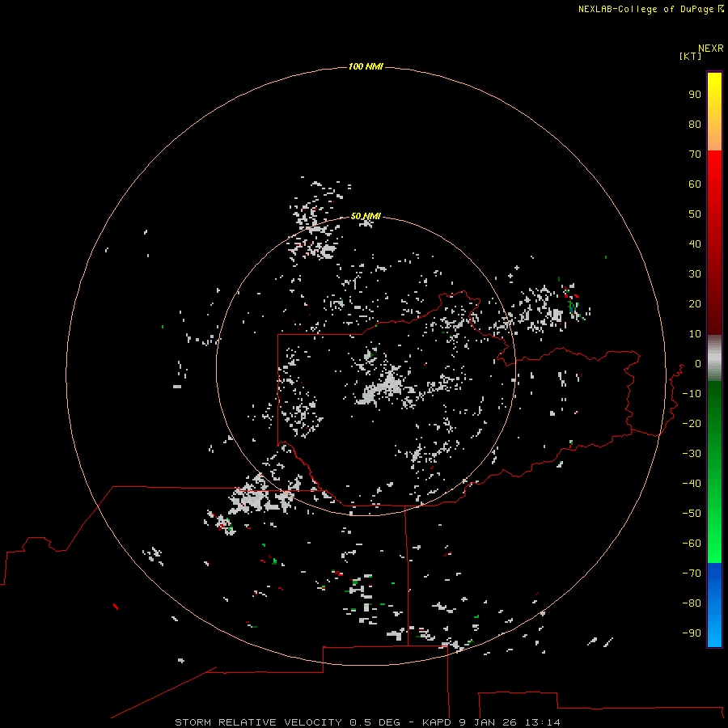Click the 50 NMI range ring label
Image resolution: width=728 pixels, height=728 pixels.
(x=366, y=216)
